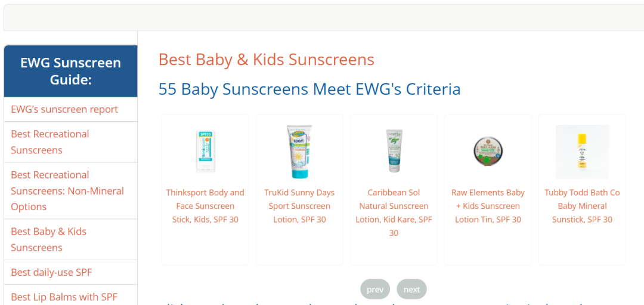This screenshot has width=644, height=305.
Task: Open the Thinksport Body and Face Sunscreen Stick link
Action: click(205, 206)
